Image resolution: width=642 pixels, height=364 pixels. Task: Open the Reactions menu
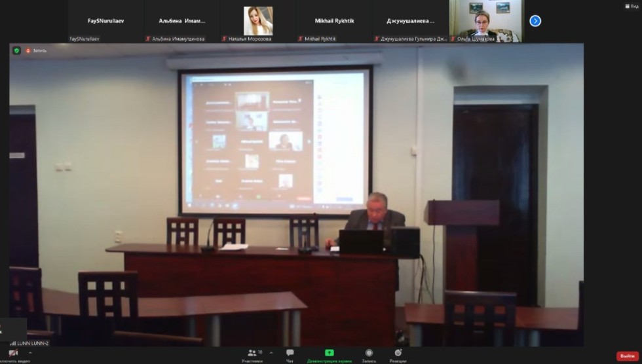(x=398, y=355)
